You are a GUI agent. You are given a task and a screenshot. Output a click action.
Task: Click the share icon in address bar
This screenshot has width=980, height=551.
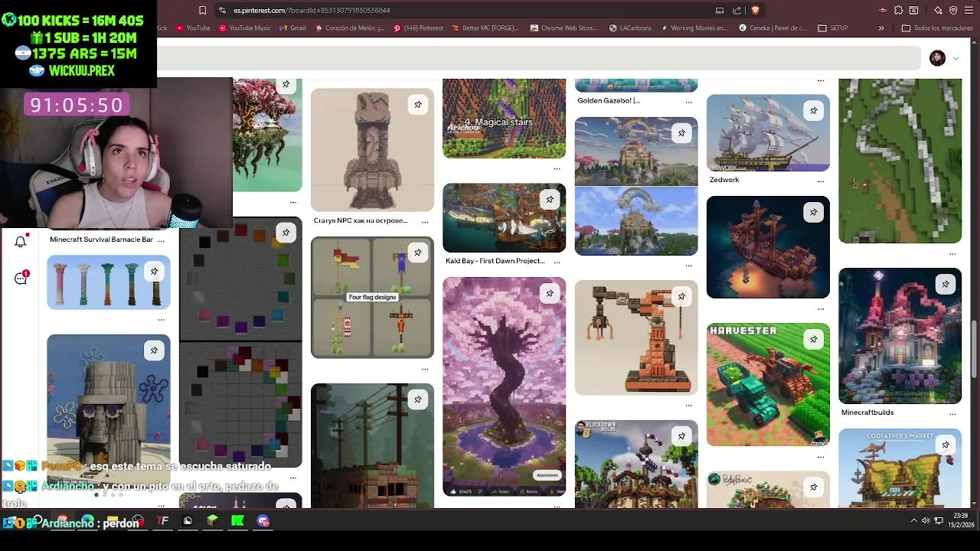pos(737,10)
